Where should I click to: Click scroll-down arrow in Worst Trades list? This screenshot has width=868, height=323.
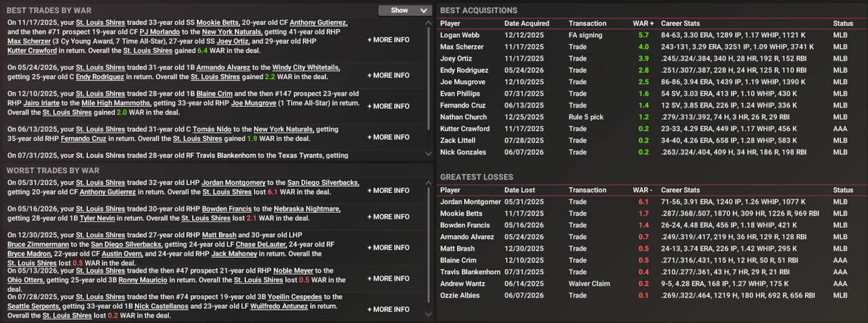(x=428, y=314)
